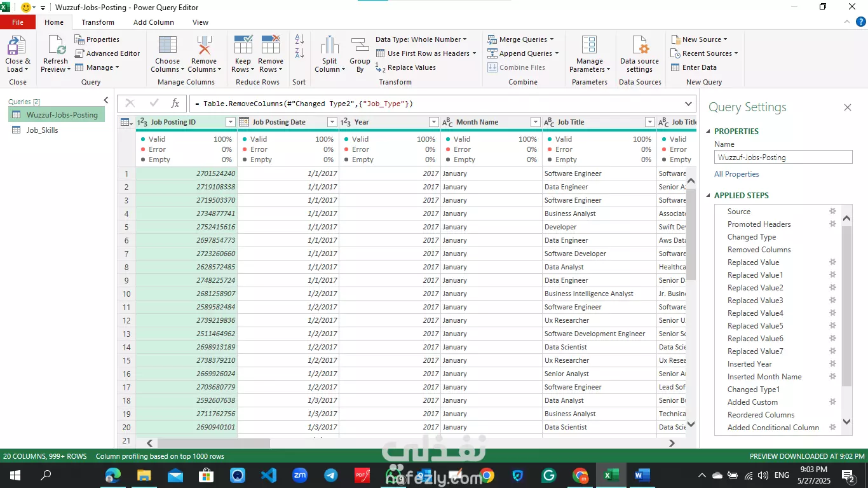
Task: Select the Wuzzuf-Jobs-Posting query
Action: point(57,115)
